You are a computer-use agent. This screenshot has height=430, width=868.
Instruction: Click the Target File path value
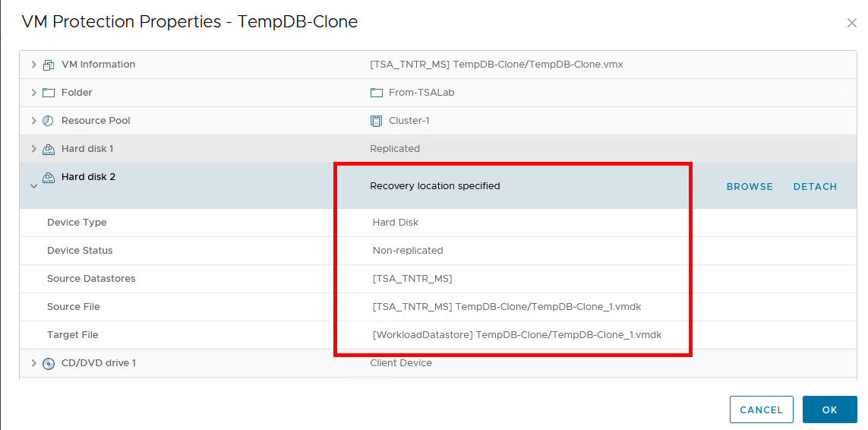click(517, 335)
